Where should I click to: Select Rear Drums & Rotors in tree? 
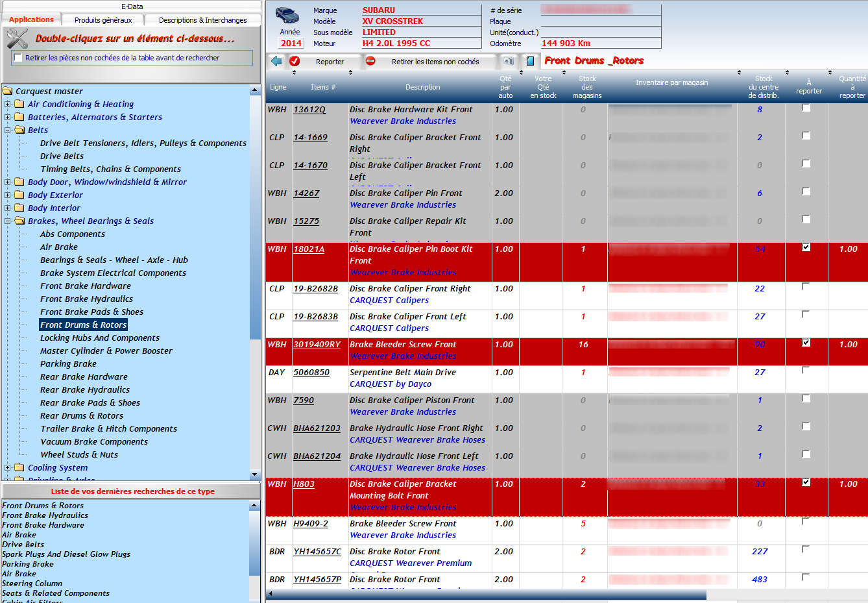[x=82, y=416]
